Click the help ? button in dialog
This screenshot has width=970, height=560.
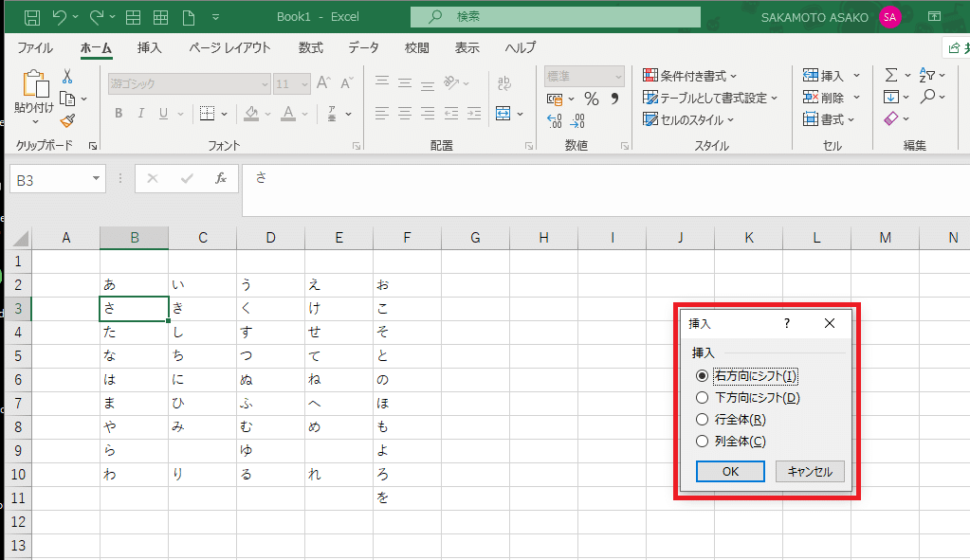[787, 323]
